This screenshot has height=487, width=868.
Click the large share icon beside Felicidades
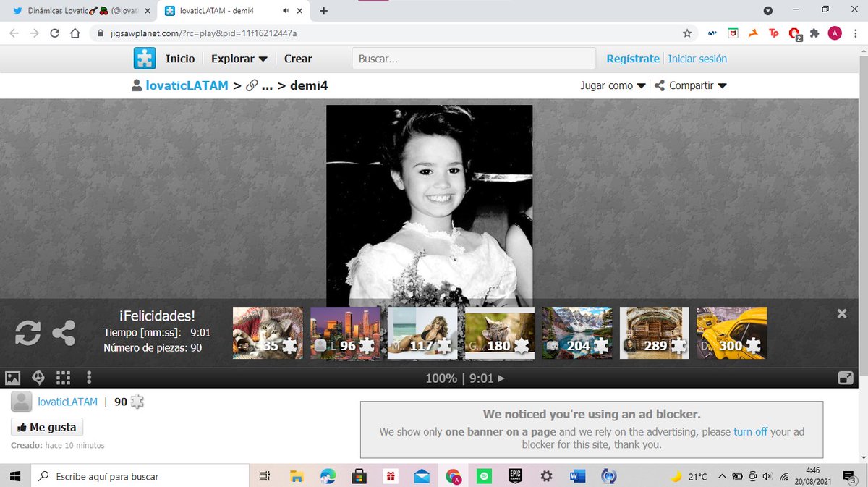point(64,333)
